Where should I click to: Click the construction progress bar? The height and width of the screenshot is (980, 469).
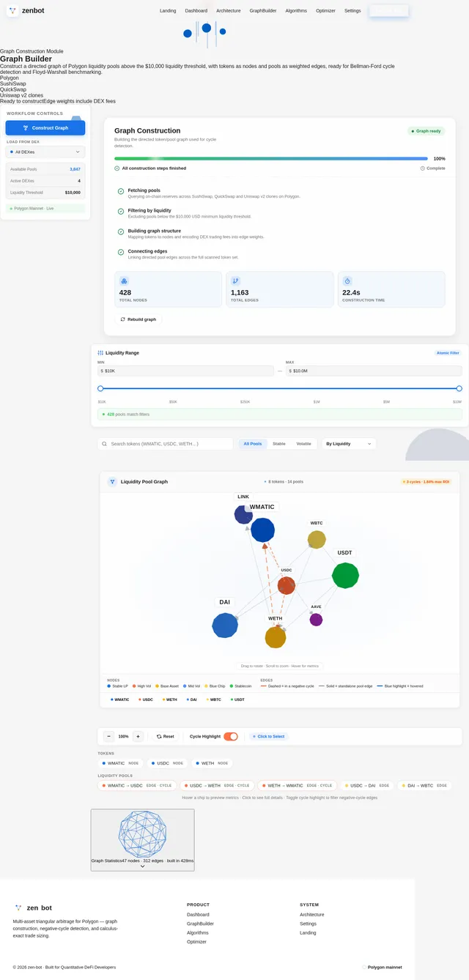tap(271, 158)
